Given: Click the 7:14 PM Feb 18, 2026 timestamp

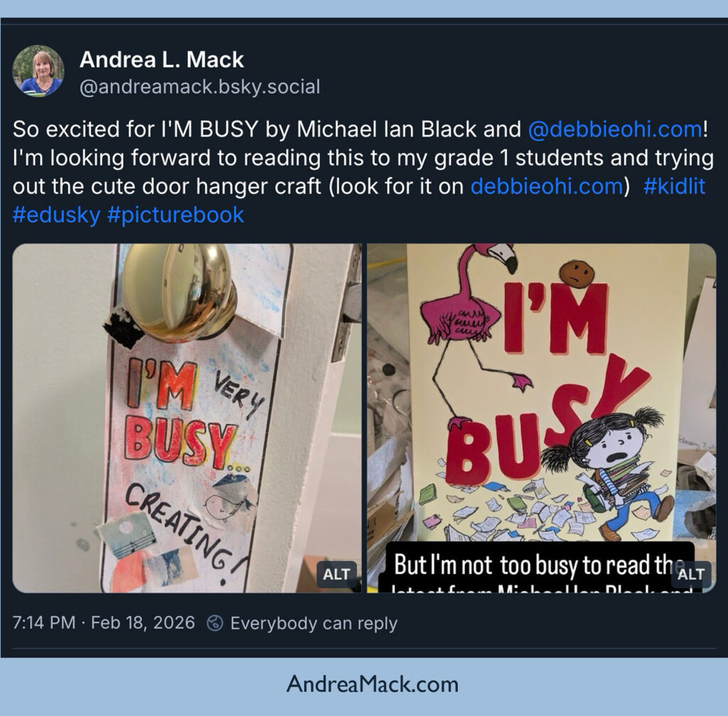Looking at the screenshot, I should (104, 622).
